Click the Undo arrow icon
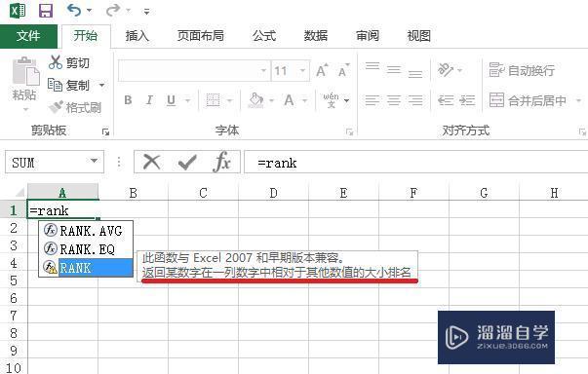588x374 pixels. (74, 10)
